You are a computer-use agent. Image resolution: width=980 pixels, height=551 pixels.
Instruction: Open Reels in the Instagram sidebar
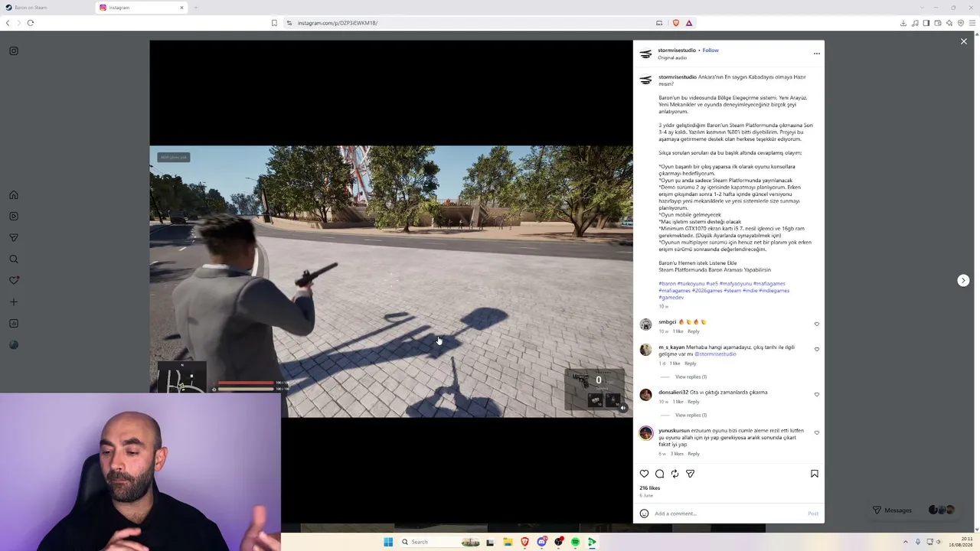click(x=14, y=217)
